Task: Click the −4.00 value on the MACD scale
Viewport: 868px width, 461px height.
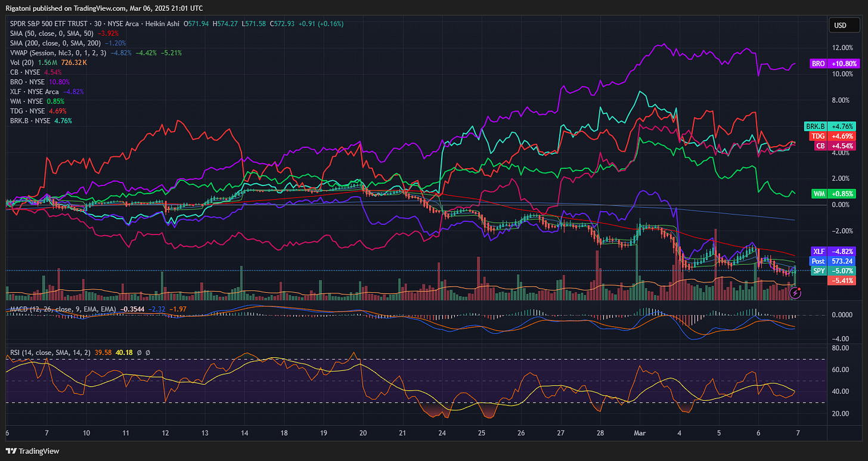Action: point(842,339)
